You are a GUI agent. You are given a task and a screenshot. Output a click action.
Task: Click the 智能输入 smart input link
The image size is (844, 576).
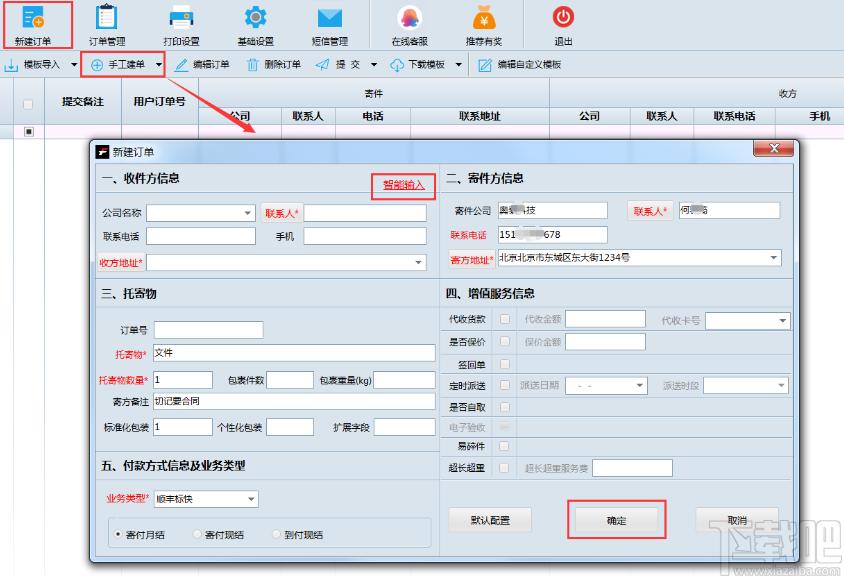[x=404, y=185]
